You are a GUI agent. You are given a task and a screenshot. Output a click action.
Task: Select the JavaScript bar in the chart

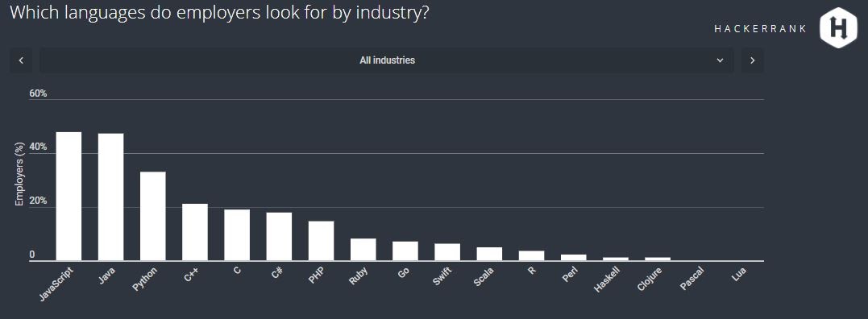coord(69,197)
